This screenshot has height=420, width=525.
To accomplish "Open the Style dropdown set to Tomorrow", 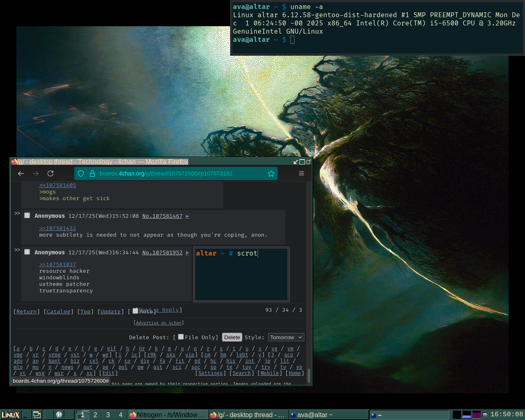I will point(286,337).
